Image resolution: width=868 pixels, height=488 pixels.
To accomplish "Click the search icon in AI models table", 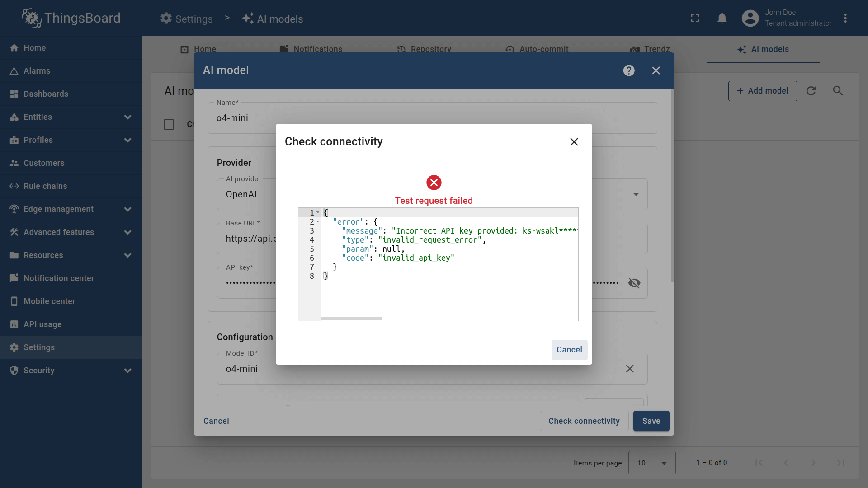I will click(x=838, y=91).
